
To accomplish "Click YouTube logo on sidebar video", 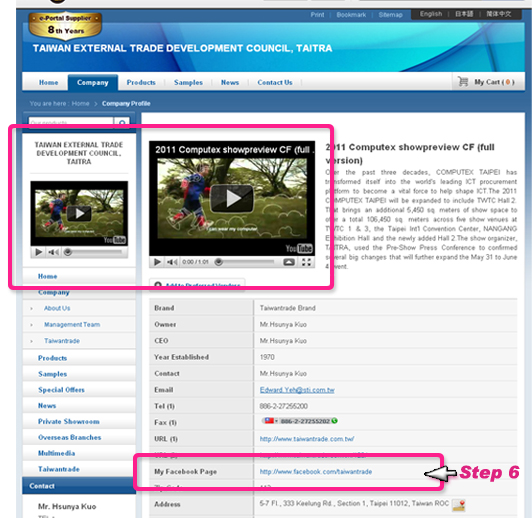I will tap(115, 240).
